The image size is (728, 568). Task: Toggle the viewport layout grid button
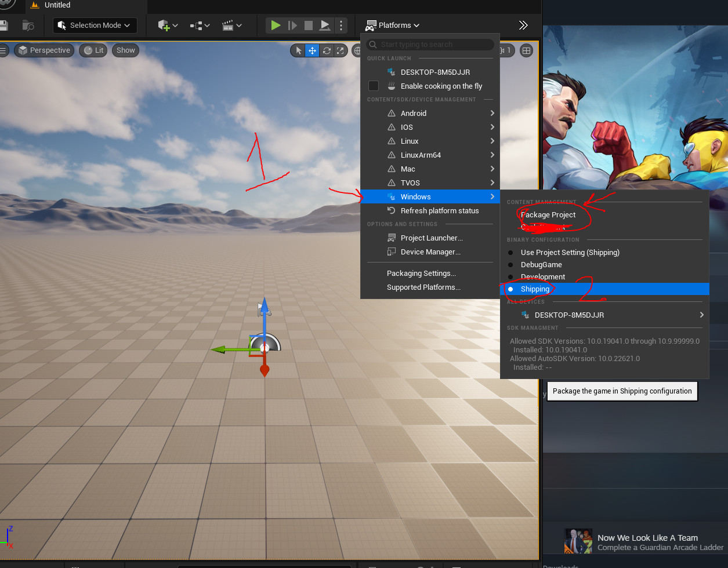point(526,50)
